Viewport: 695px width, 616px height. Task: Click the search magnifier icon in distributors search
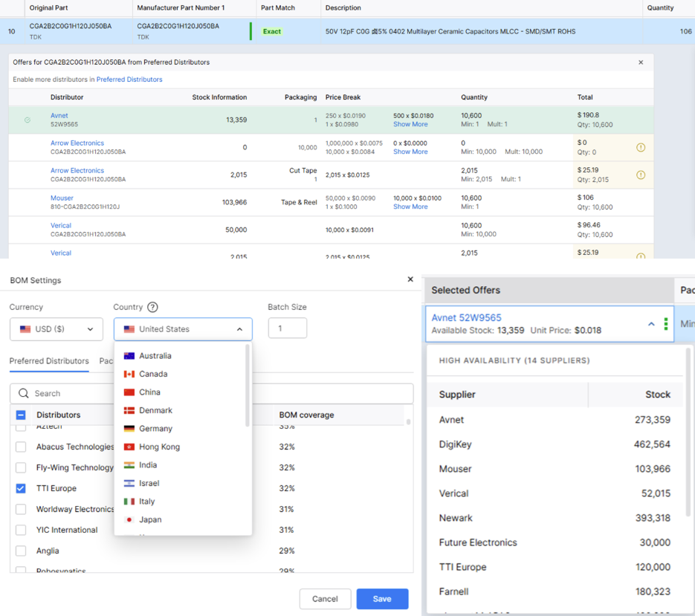click(24, 393)
